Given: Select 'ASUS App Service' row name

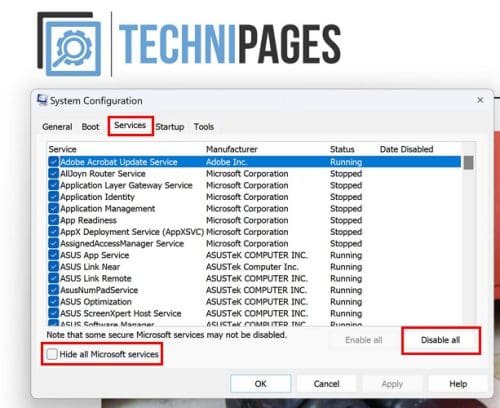Looking at the screenshot, I should coord(95,255).
